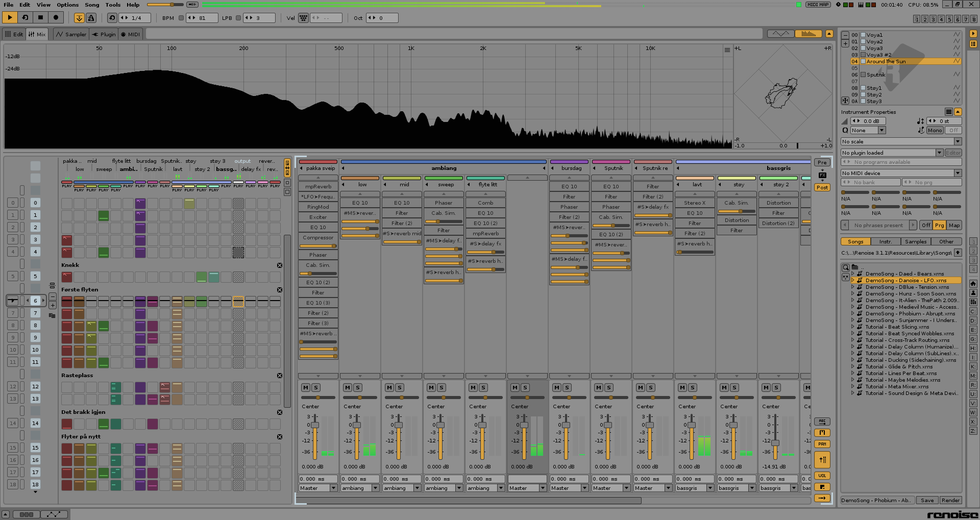Select the Samples browser tab

(916, 242)
